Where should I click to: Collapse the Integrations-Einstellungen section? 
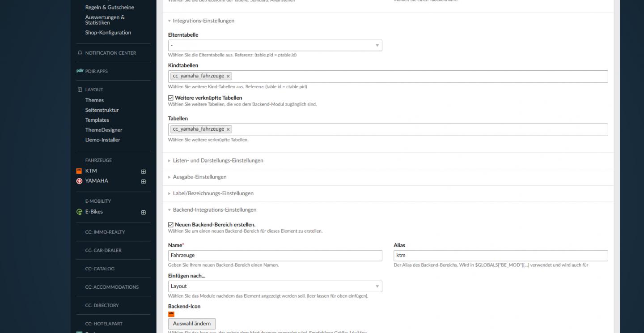coord(203,21)
